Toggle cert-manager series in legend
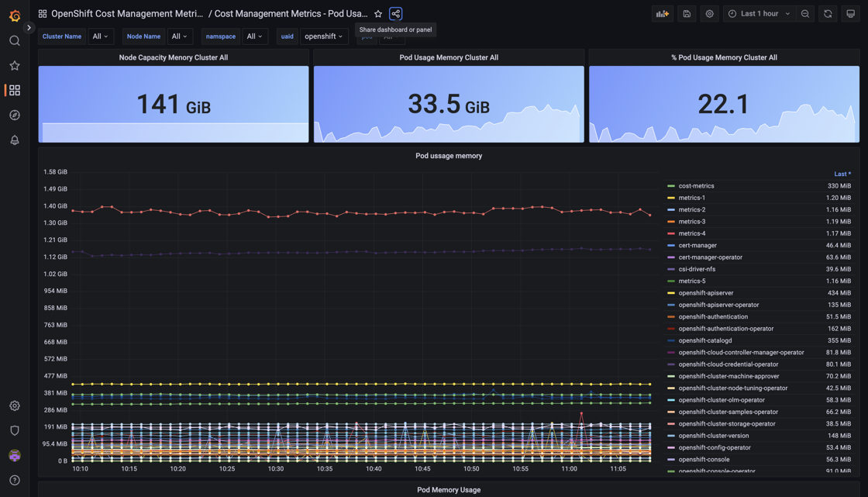The width and height of the screenshot is (868, 497). [697, 246]
